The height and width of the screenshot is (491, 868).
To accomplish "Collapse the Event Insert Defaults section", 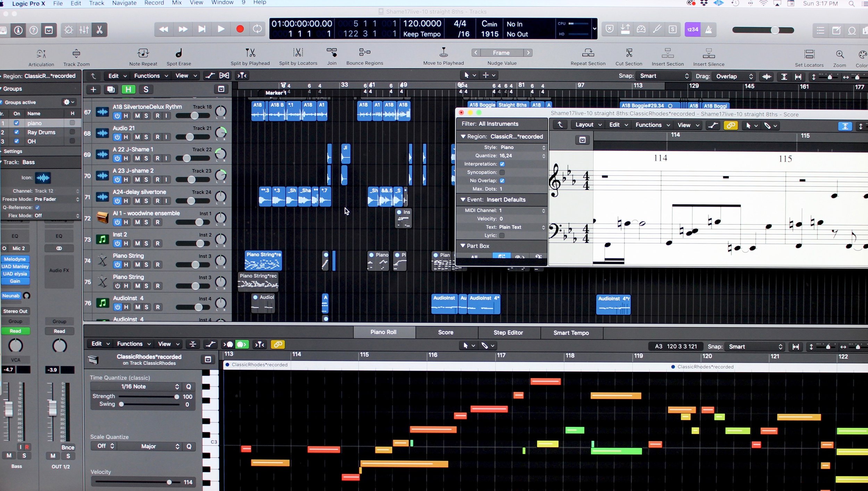I will pos(462,200).
